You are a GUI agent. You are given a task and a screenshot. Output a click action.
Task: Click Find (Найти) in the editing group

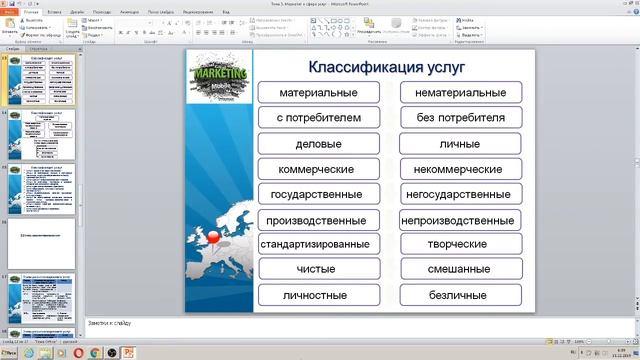464,20
